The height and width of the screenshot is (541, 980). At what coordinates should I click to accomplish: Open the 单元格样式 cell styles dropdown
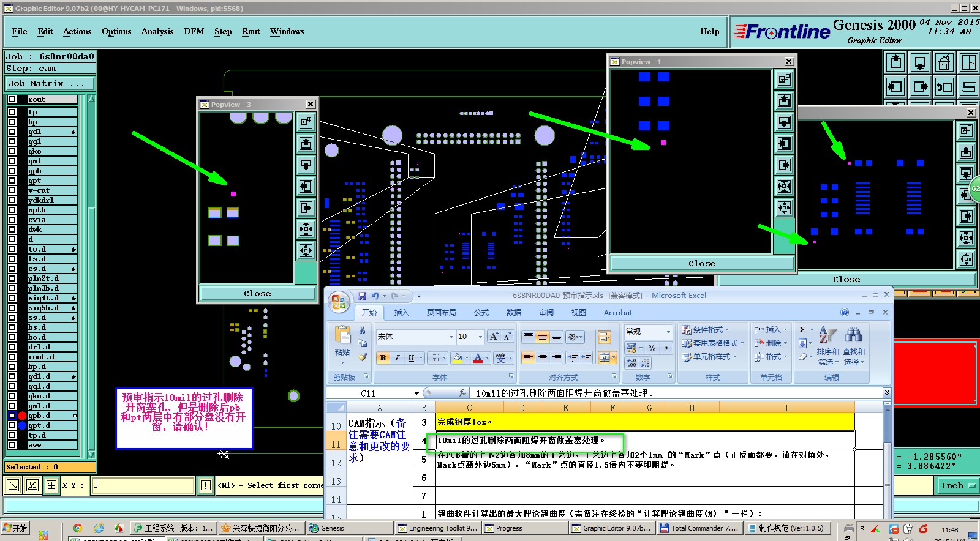[709, 357]
